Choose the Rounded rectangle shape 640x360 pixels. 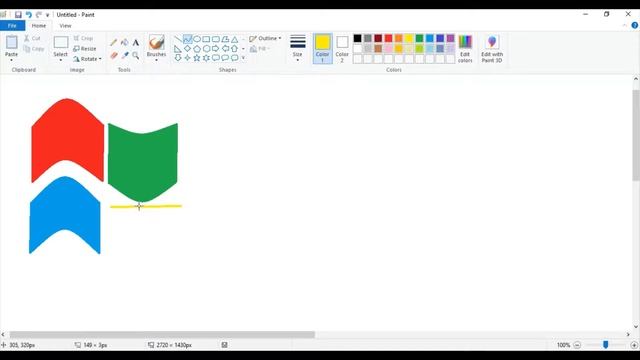(216, 39)
